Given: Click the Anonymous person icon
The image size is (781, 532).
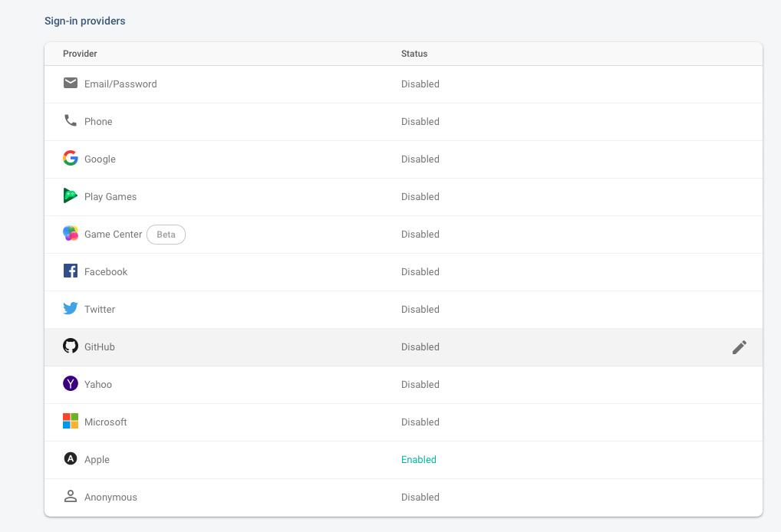Looking at the screenshot, I should (x=71, y=496).
